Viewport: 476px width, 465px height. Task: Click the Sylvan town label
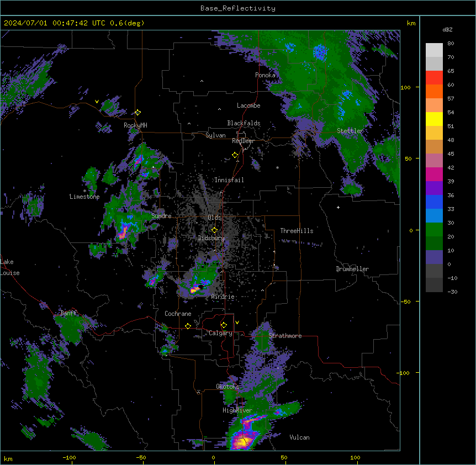point(215,135)
